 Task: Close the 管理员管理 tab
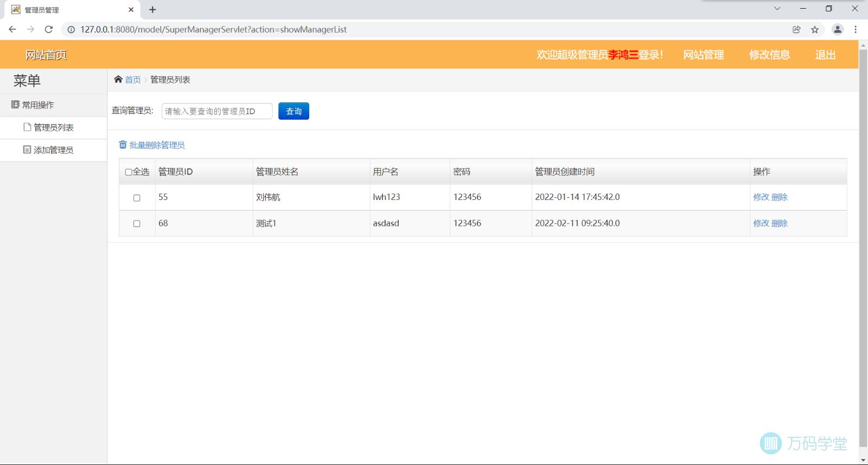(x=131, y=9)
